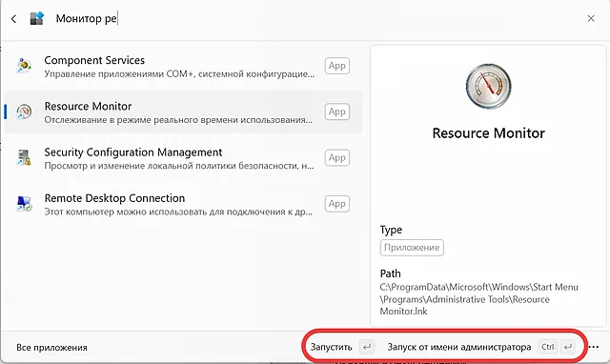Open the more options ellipsis menu
This screenshot has height=364, width=610.
(x=594, y=347)
